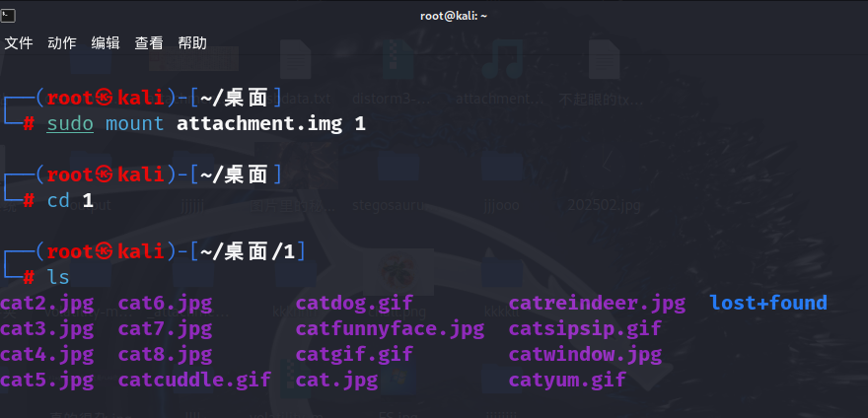Click the catyum.gif filename
The width and height of the screenshot is (868, 418).
tap(567, 381)
